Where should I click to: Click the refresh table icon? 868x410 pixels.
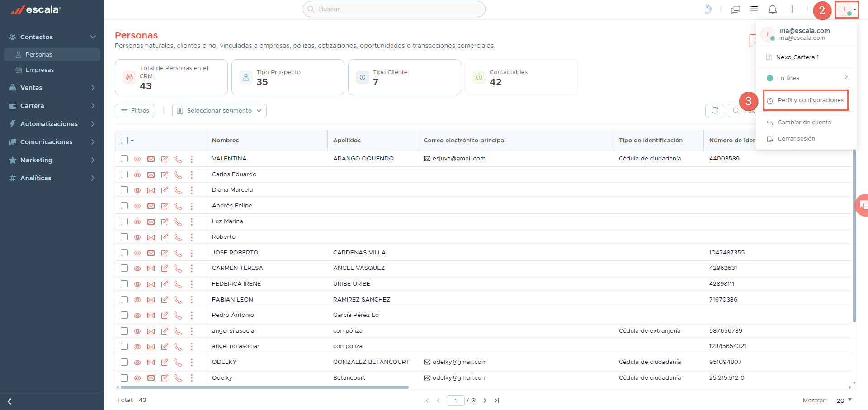pos(715,110)
